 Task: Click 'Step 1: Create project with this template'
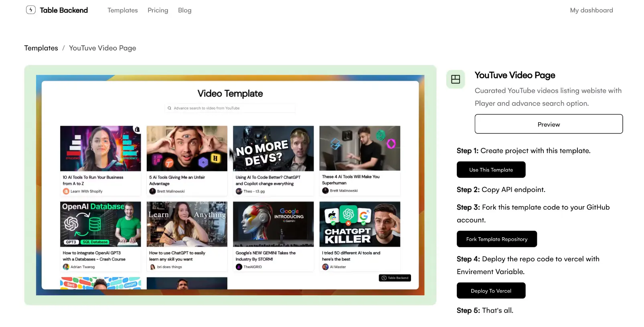(524, 151)
